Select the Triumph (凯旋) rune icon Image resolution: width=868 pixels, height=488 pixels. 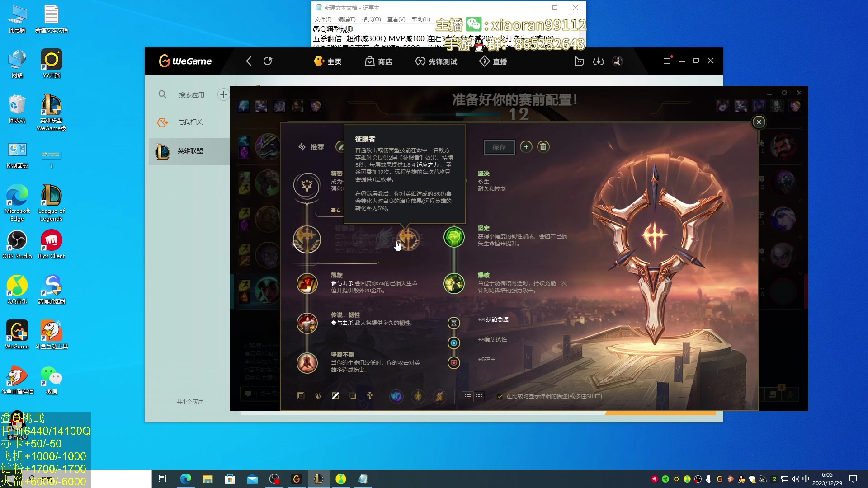pos(307,283)
